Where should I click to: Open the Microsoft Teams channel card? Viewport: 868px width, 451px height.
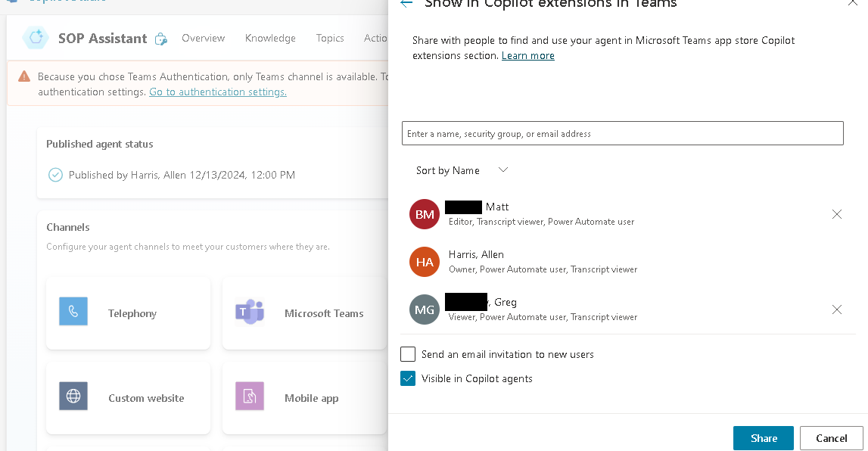(304, 313)
